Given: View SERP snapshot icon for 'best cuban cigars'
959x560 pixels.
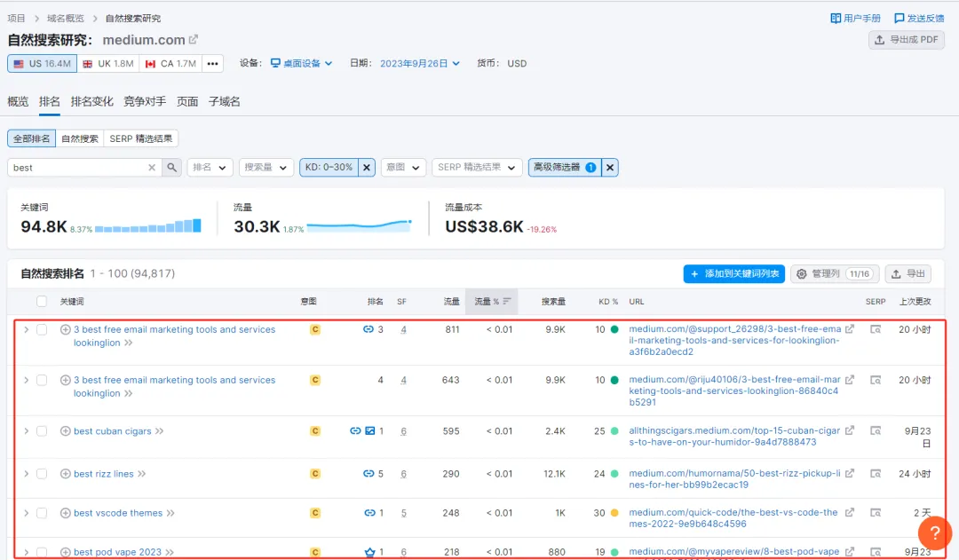Looking at the screenshot, I should (876, 431).
